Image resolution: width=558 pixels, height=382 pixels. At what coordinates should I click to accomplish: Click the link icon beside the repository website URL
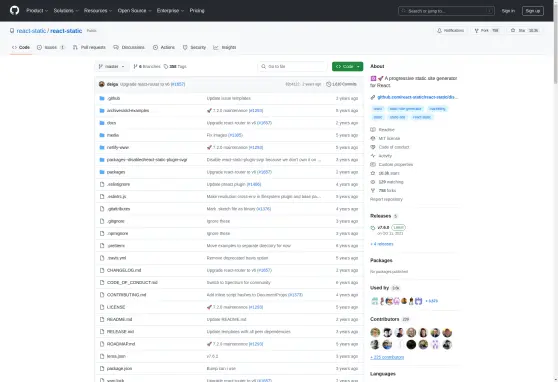click(x=373, y=97)
